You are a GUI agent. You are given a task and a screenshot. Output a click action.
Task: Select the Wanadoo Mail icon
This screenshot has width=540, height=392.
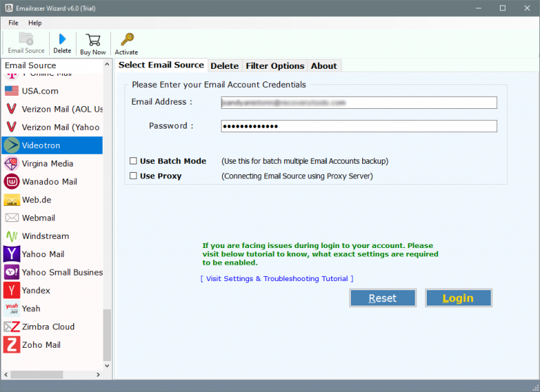[x=12, y=181]
